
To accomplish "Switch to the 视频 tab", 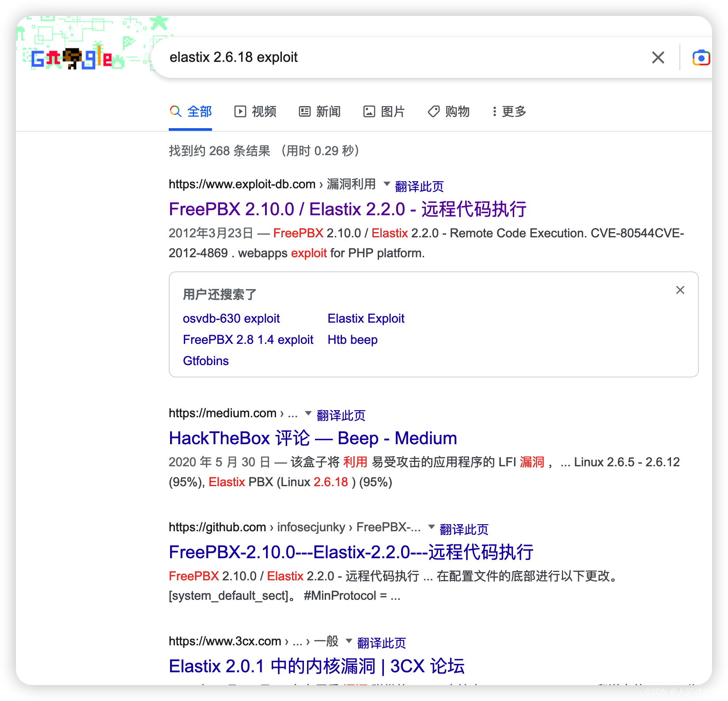I will coord(255,111).
